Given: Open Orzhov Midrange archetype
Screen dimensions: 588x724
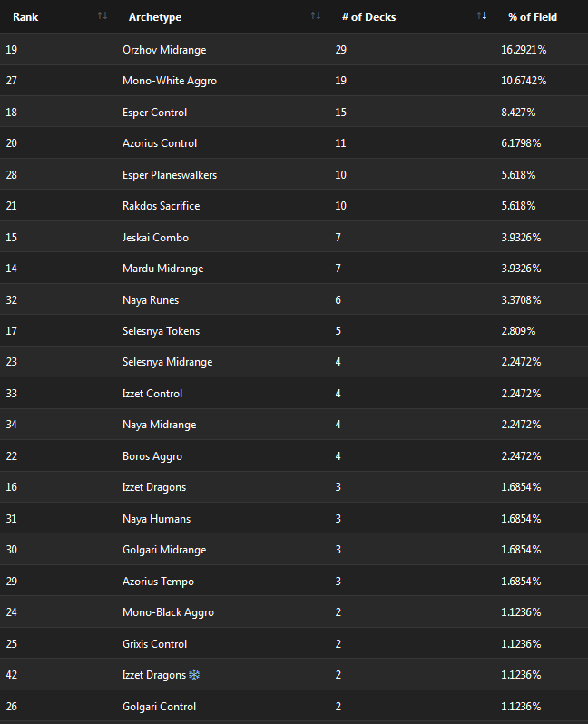Looking at the screenshot, I should pos(164,49).
